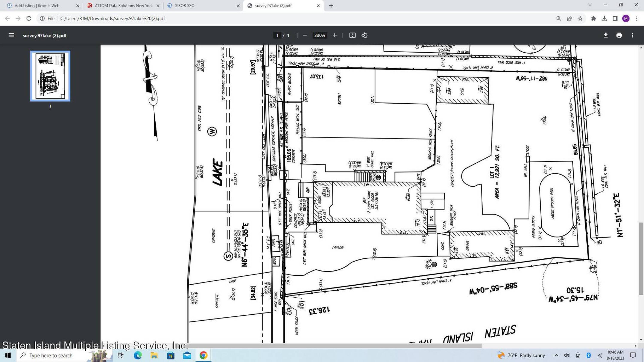Screen dimensions: 644x362
Task: Select page 1 thumbnail in sidebar
Action: point(50,76)
